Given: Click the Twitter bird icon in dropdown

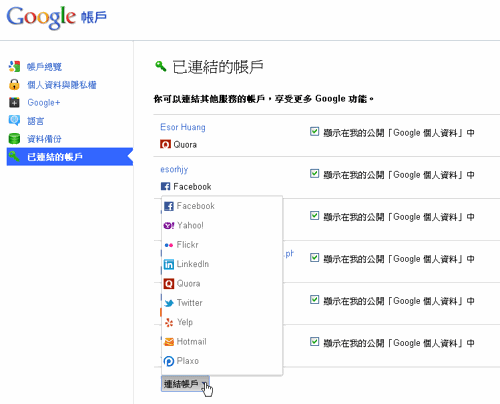Looking at the screenshot, I should (169, 303).
